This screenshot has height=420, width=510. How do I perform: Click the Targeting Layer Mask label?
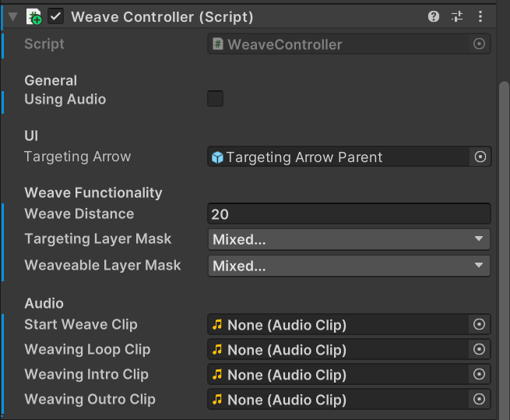click(x=97, y=239)
